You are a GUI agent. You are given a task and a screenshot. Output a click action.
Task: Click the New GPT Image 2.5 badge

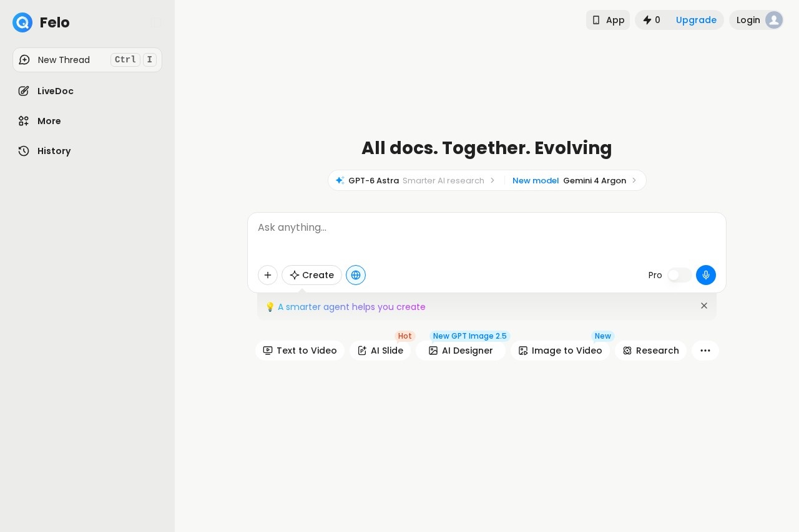[x=470, y=336]
